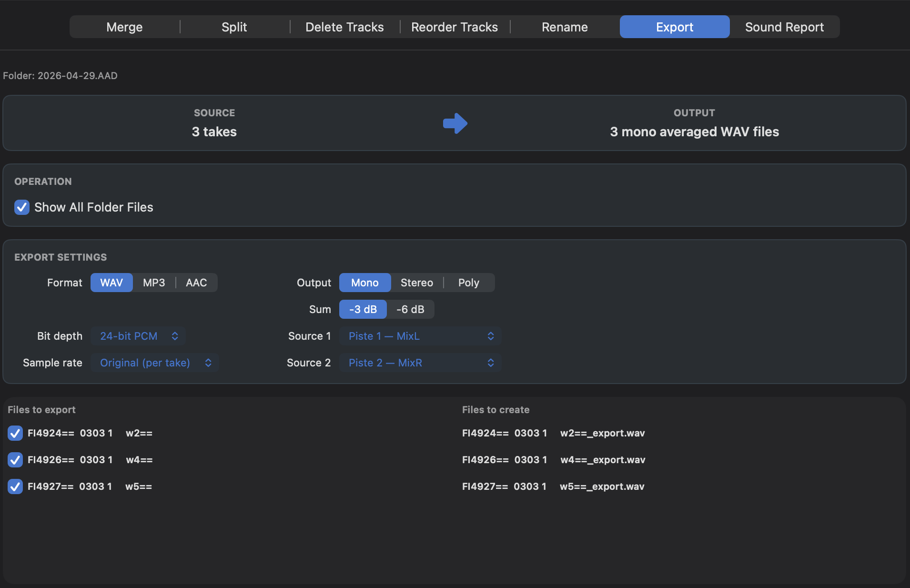Click the FI4926== 0303 1 w4== file name
910x588 pixels.
(x=90, y=460)
